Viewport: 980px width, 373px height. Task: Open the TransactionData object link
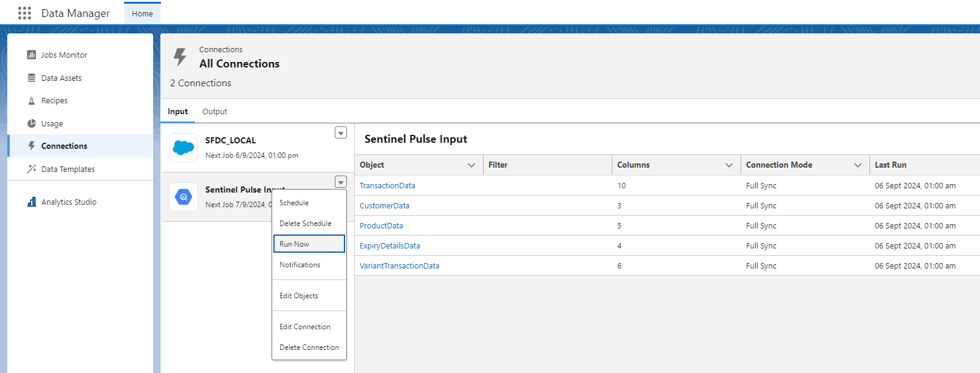coord(387,186)
